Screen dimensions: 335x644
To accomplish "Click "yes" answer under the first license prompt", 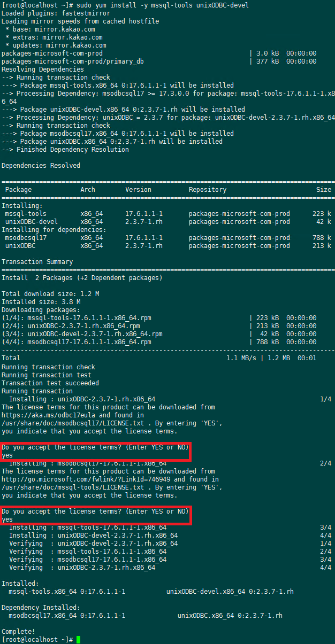I will pyautogui.click(x=7, y=455).
